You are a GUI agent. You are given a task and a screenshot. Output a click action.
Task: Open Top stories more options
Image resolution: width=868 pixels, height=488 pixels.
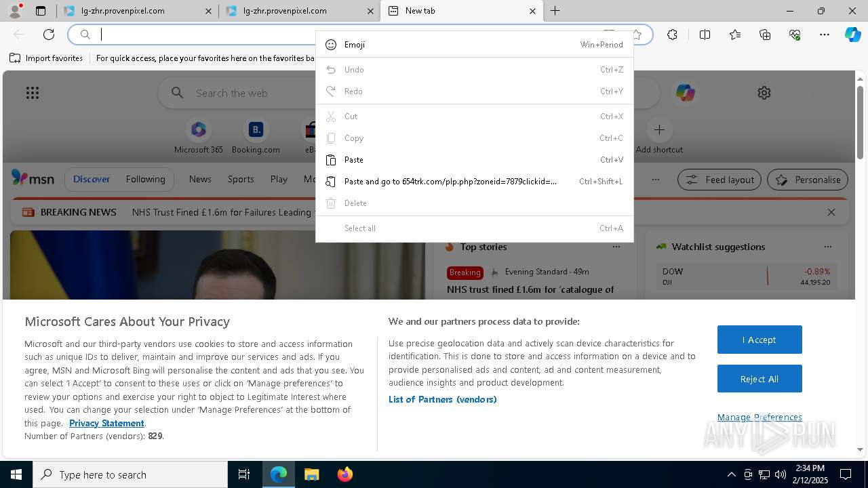tap(616, 247)
